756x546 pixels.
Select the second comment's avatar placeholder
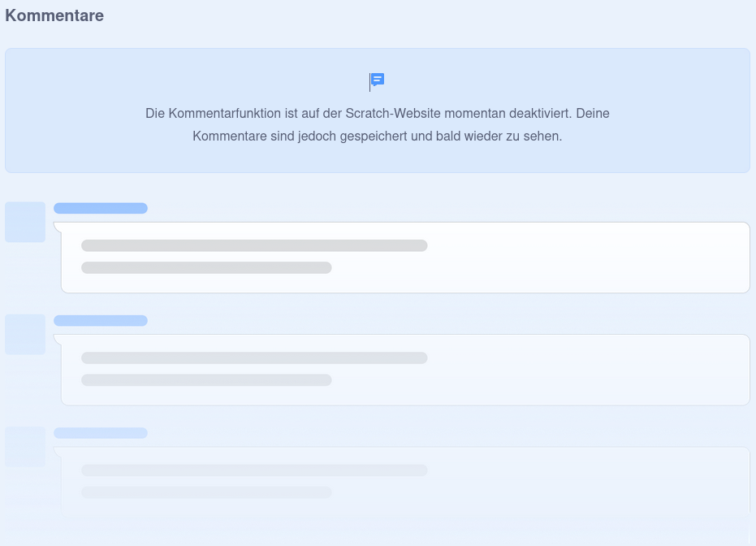point(25,334)
